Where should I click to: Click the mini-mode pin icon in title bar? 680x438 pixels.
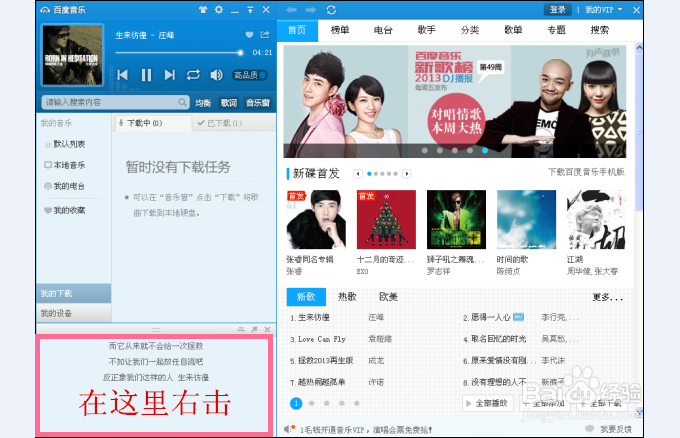(x=250, y=10)
